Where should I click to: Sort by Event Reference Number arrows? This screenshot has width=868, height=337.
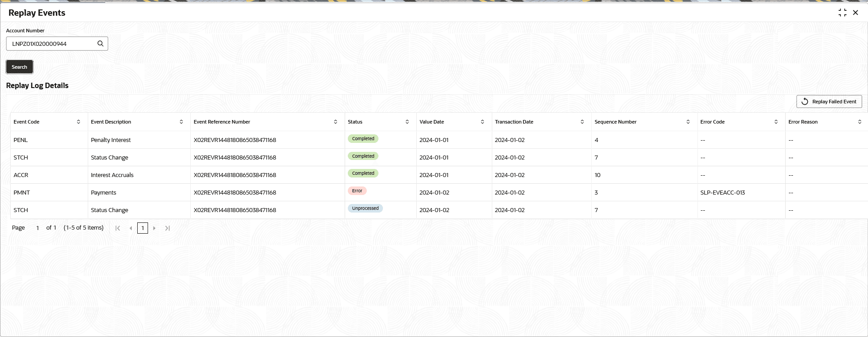[335, 122]
